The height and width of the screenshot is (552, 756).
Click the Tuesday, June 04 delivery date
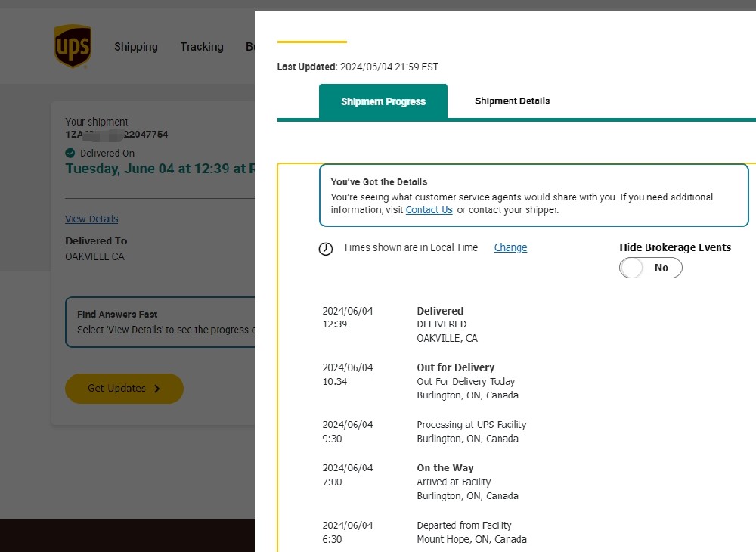[160, 169]
